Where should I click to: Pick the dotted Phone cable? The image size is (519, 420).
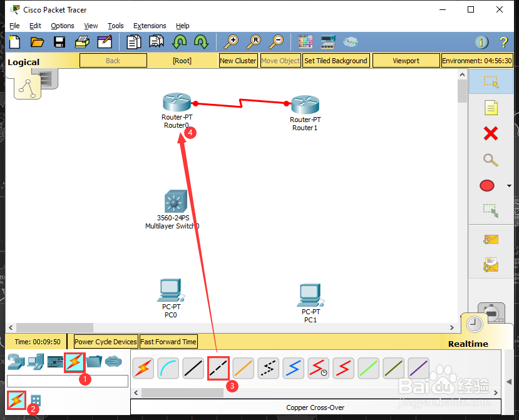tap(268, 368)
